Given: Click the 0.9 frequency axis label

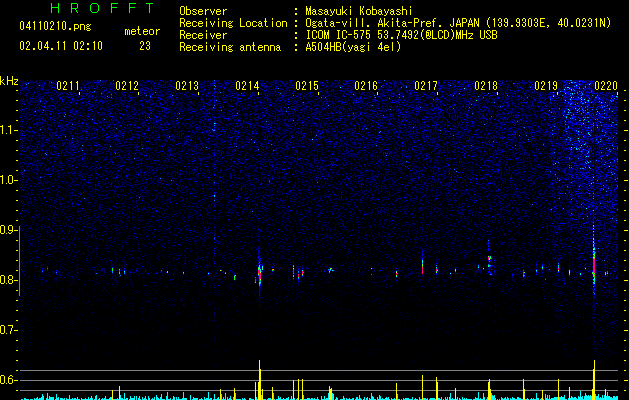Looking at the screenshot, I should point(9,230).
